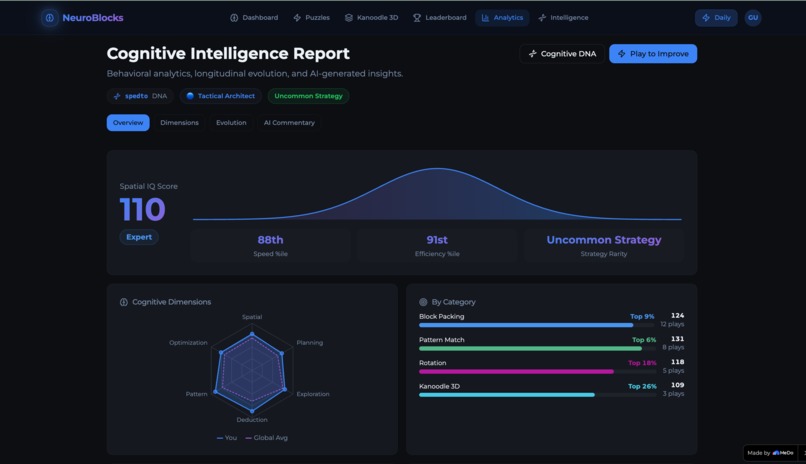Click the Spatial axis label on radar
The image size is (806, 464).
[252, 317]
